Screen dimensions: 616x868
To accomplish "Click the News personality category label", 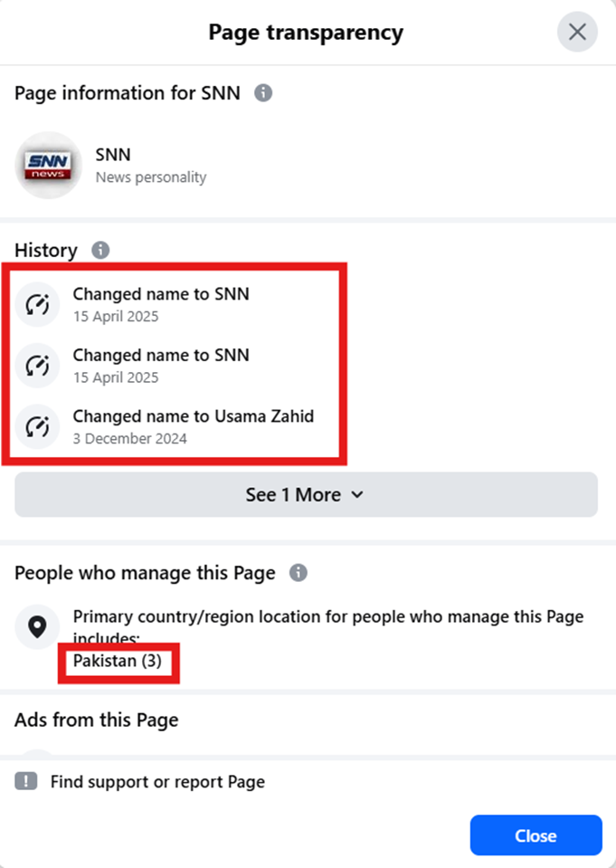I will click(x=151, y=177).
